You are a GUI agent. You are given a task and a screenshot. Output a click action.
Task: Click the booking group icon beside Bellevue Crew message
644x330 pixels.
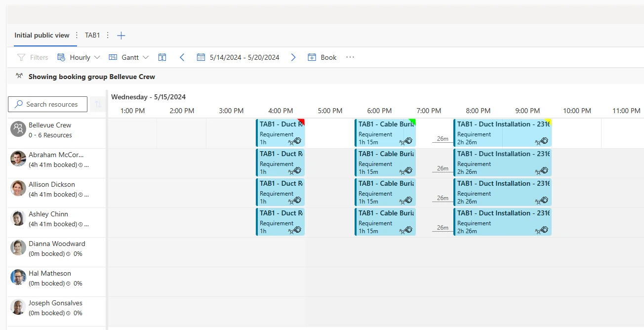pyautogui.click(x=19, y=77)
